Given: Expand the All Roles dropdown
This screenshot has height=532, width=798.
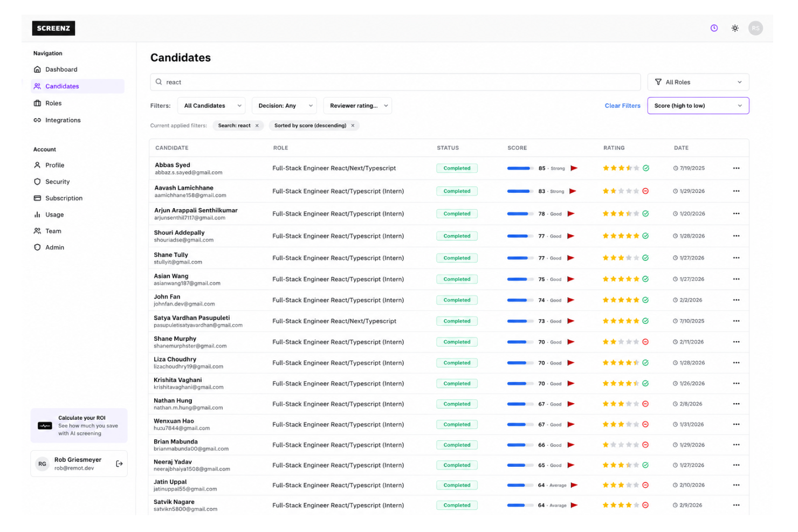Looking at the screenshot, I should [698, 82].
